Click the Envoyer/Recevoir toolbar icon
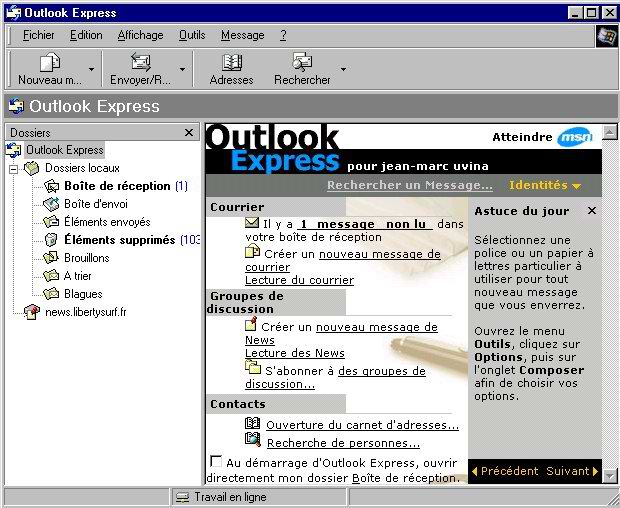Screen dimensions: 620x508 click(141, 62)
